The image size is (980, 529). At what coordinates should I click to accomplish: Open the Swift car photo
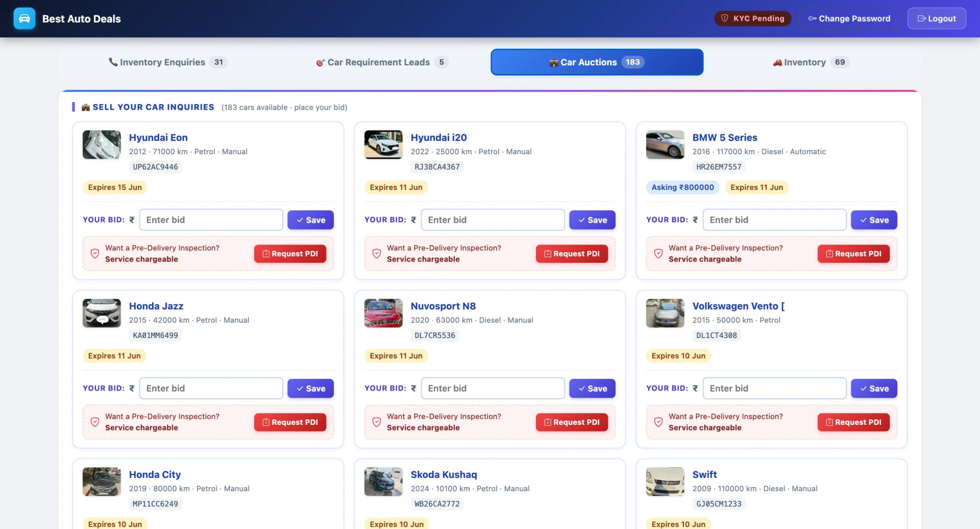point(665,482)
